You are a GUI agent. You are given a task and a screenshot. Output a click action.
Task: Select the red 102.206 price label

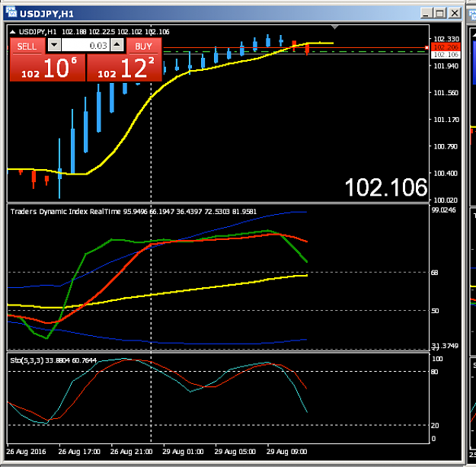coord(446,47)
